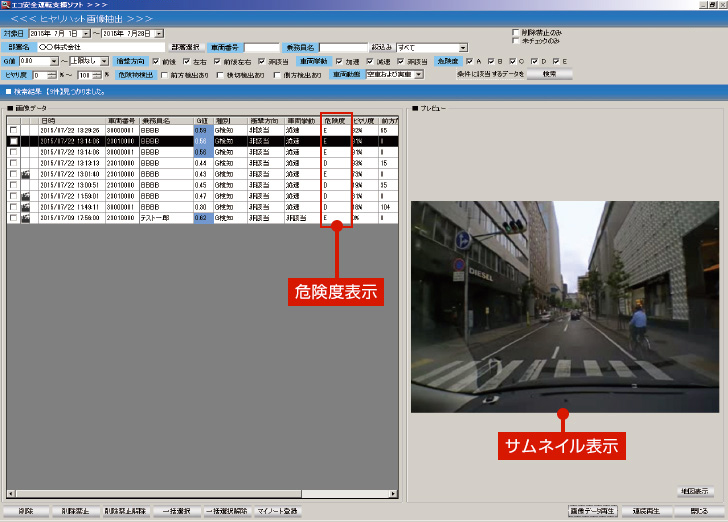Image resolution: width=728 pixels, height=522 pixels.
Task: Click the dashcam preview image
Action: pyautogui.click(x=563, y=306)
